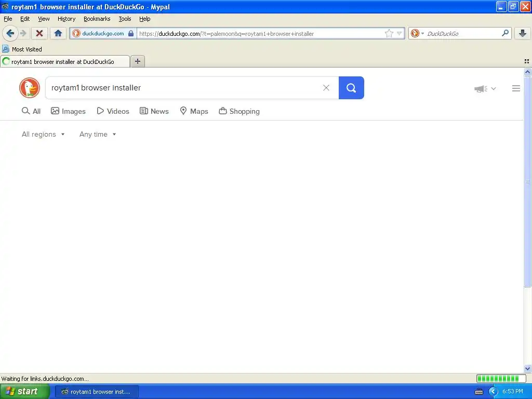This screenshot has height=399, width=532.
Task: Open the address bar history dropdown arrow
Action: (400, 33)
